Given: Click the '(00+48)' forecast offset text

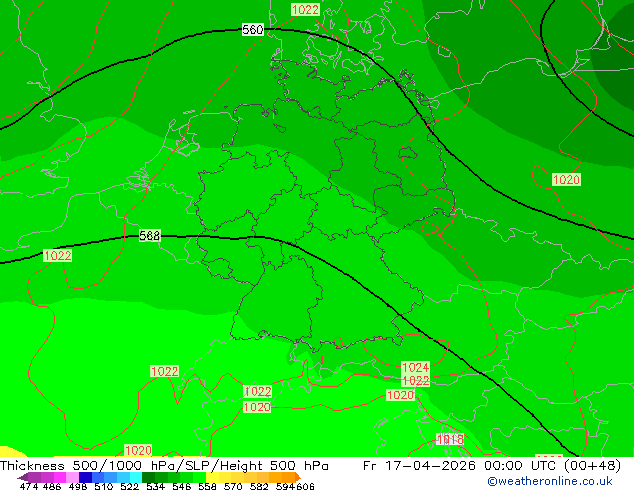Looking at the screenshot, I should 592,466.
